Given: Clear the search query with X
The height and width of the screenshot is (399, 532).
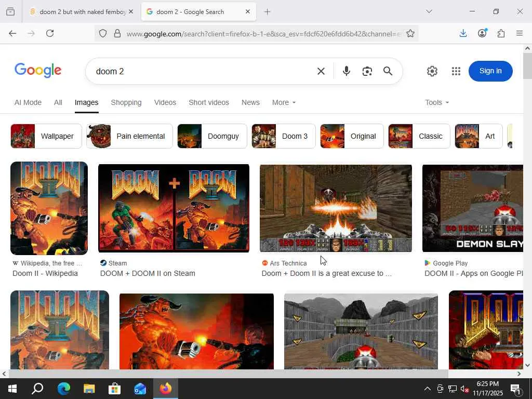Looking at the screenshot, I should pyautogui.click(x=321, y=71).
